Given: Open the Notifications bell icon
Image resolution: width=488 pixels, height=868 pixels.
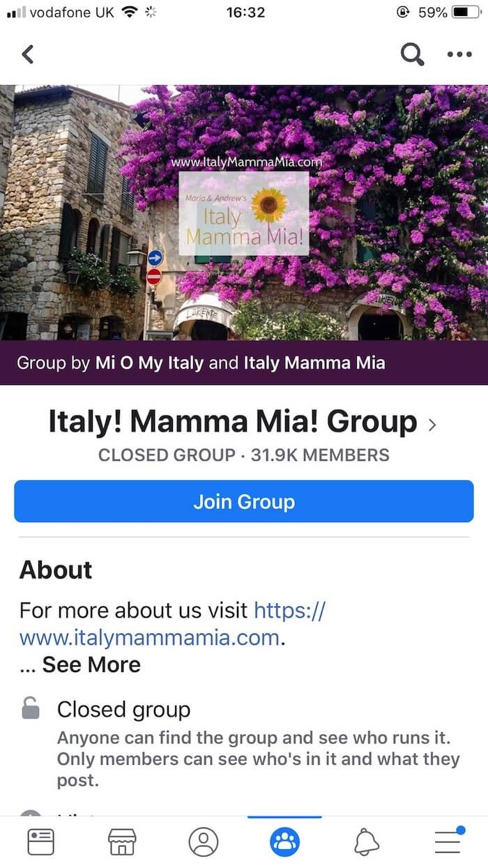Looking at the screenshot, I should pyautogui.click(x=366, y=842).
